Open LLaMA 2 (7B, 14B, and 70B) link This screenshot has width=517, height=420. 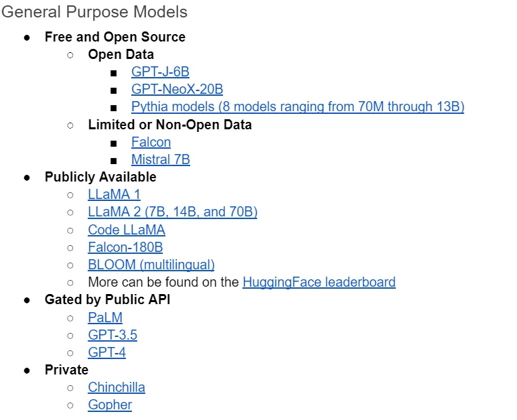tap(173, 212)
